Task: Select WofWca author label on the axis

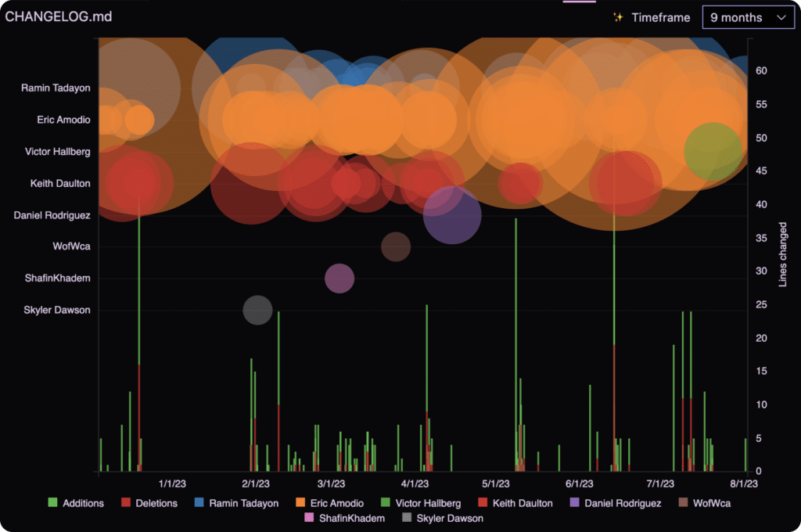Action: pyautogui.click(x=71, y=246)
